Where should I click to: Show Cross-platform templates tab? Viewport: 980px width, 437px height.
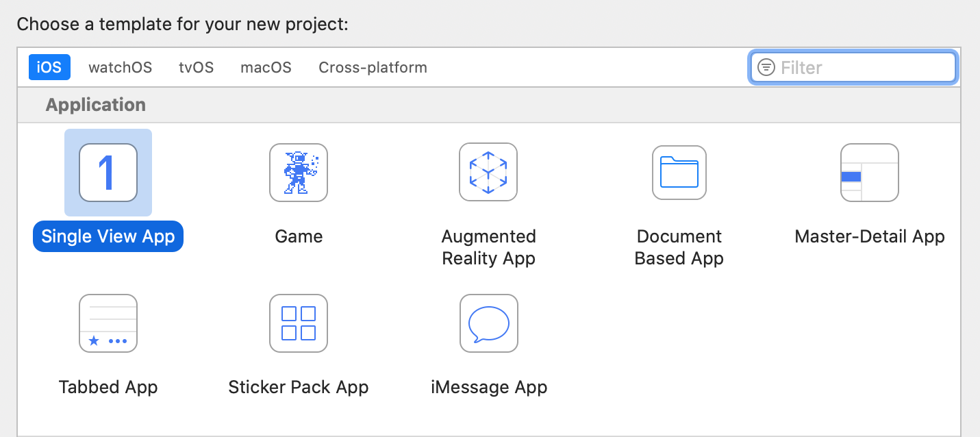pos(373,67)
